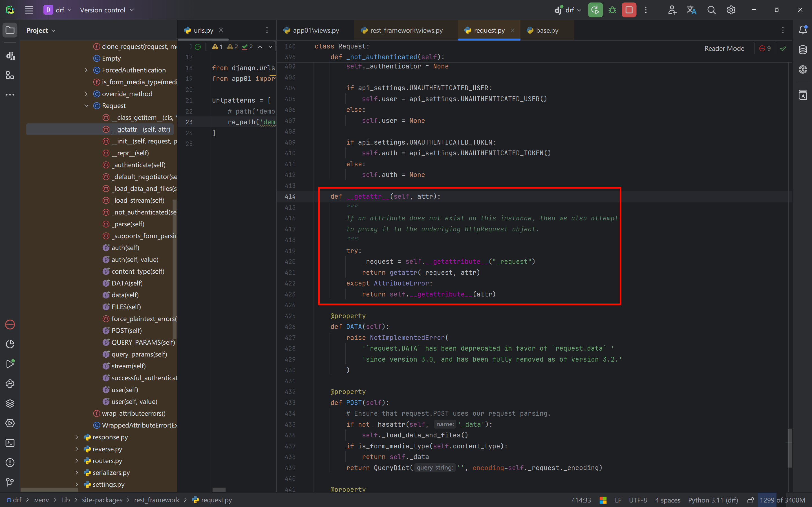Image resolution: width=812 pixels, height=507 pixels.
Task: Open the Search Everywhere magnifier
Action: pyautogui.click(x=711, y=10)
